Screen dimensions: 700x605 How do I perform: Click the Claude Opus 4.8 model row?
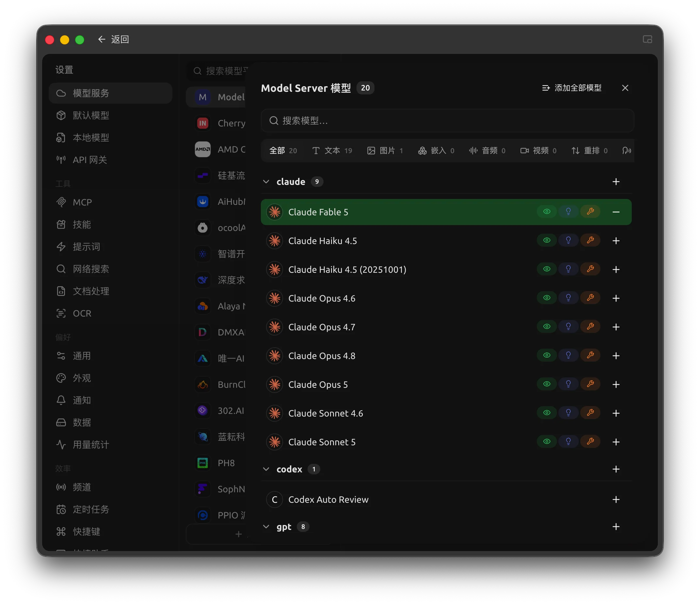tap(446, 355)
